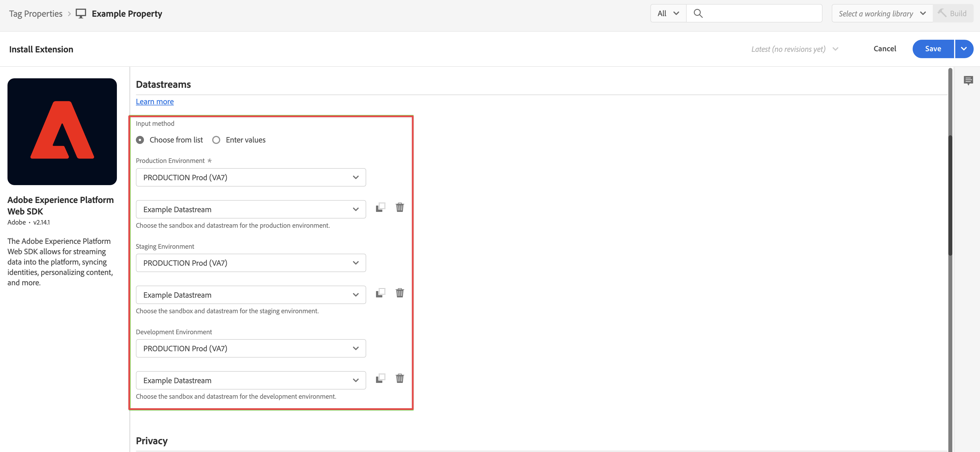Open the Learn more link

[154, 102]
